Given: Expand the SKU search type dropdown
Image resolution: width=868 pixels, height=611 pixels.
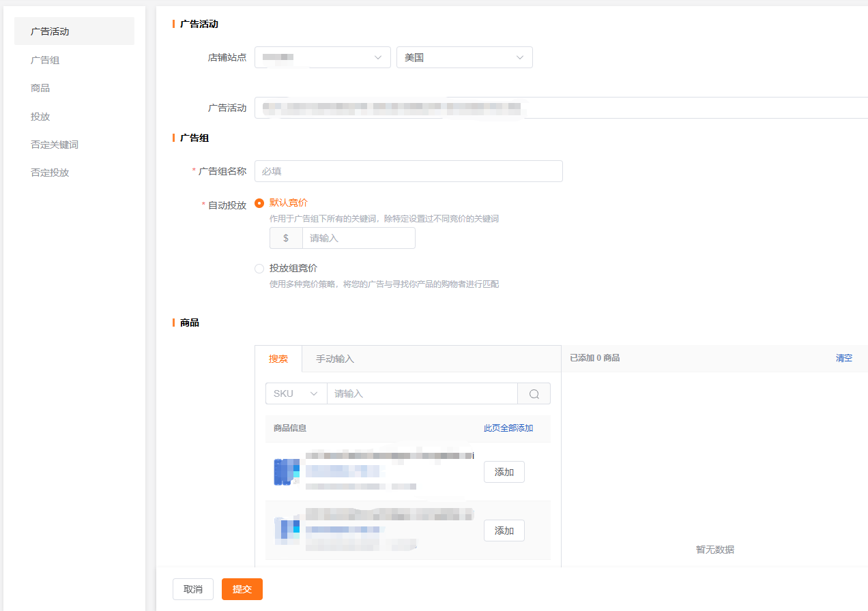Looking at the screenshot, I should [x=296, y=394].
